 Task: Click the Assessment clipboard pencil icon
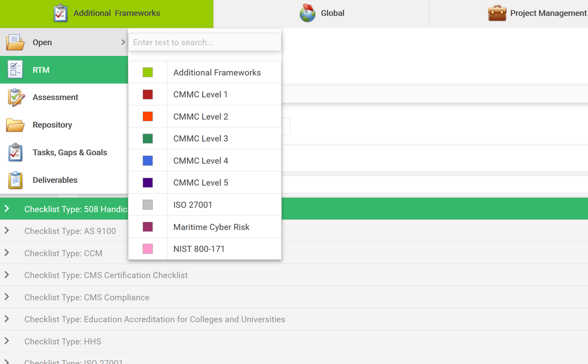pos(15,98)
